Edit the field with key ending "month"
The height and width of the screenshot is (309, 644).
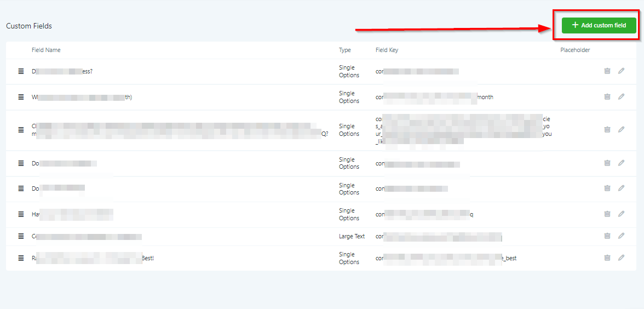[x=621, y=97]
